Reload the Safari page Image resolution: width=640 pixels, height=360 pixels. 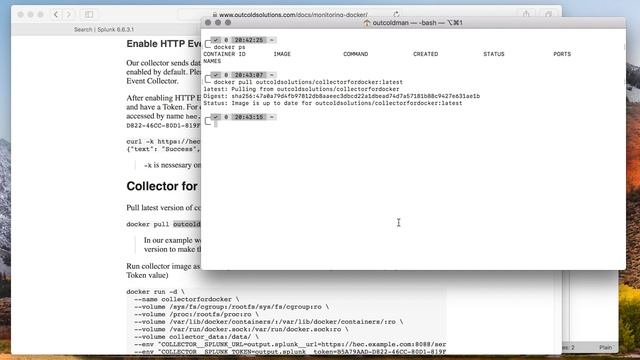tap(396, 14)
